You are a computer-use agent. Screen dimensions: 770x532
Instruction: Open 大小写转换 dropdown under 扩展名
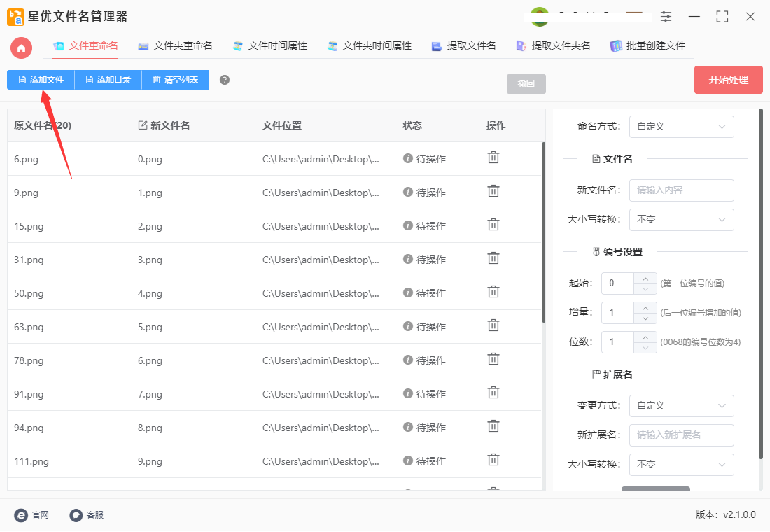(x=682, y=465)
